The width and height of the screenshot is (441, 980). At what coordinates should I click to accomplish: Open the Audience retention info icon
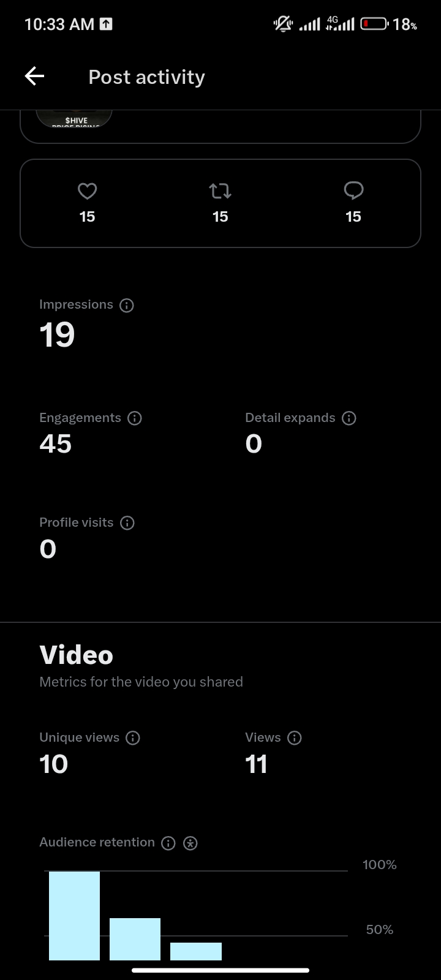tap(168, 843)
